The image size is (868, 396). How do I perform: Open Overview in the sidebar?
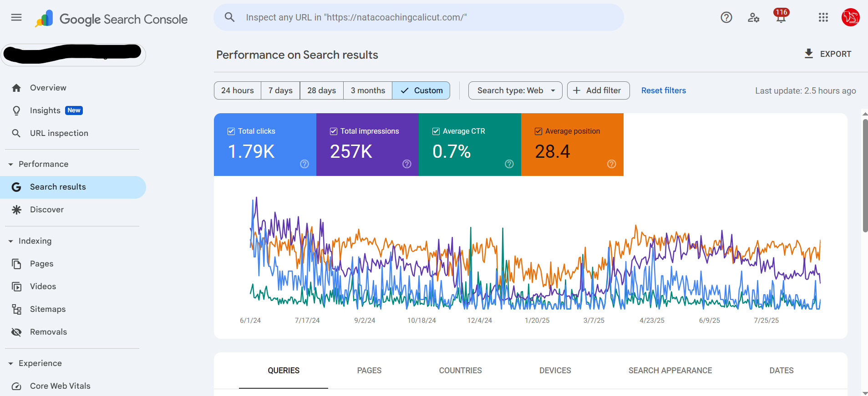click(73, 88)
